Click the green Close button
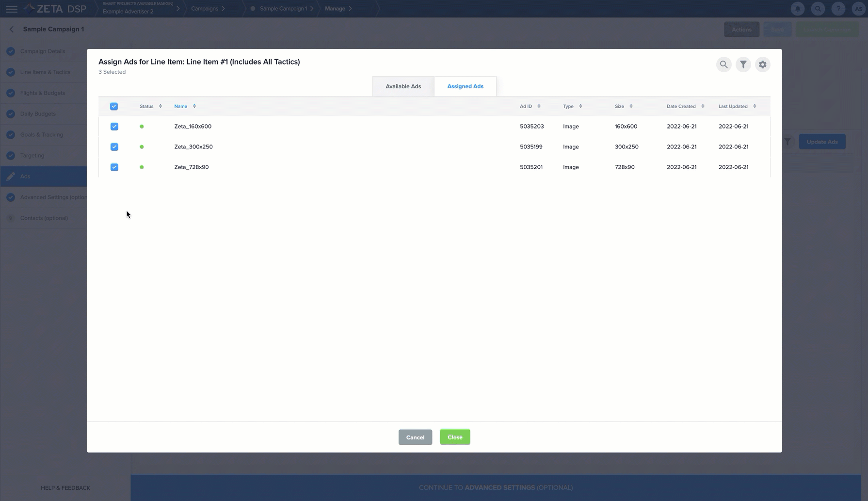 pos(455,437)
